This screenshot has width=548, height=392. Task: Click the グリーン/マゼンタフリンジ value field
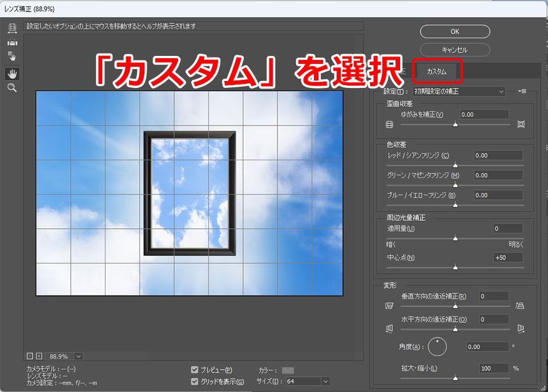(498, 175)
